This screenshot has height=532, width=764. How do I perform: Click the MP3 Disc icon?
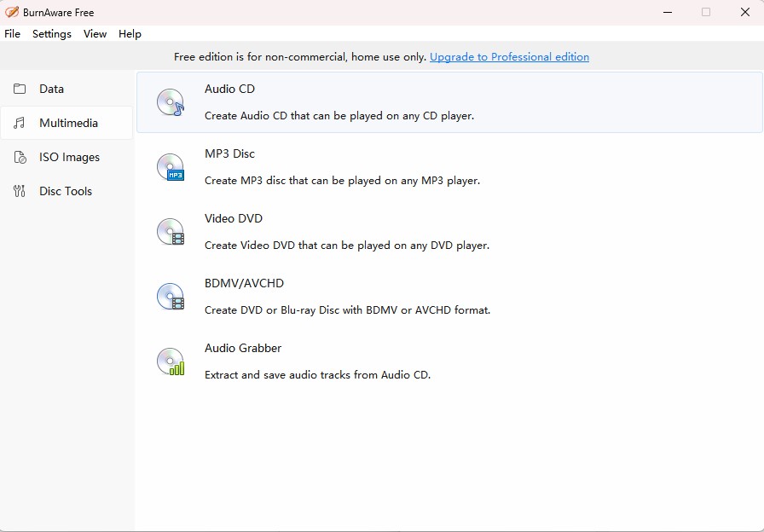coord(171,167)
